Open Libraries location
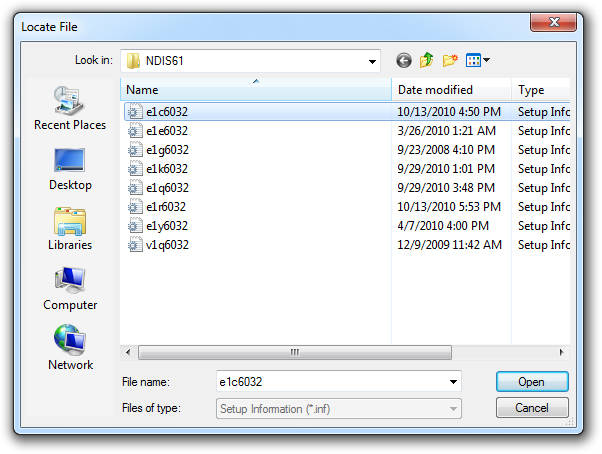 (70, 229)
